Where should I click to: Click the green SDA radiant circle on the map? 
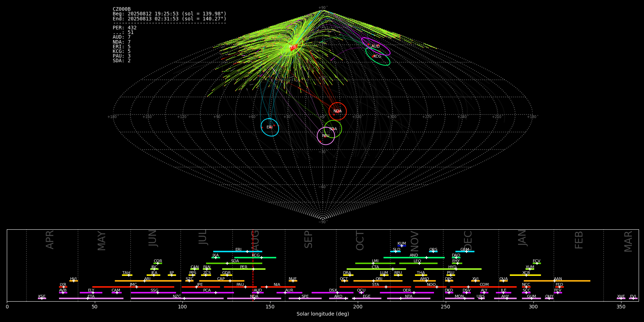[333, 129]
